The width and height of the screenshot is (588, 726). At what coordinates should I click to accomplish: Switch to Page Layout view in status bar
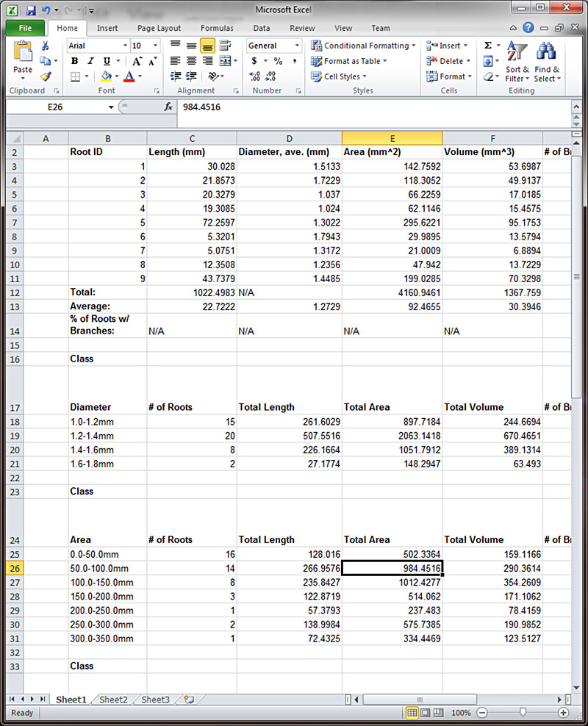pyautogui.click(x=425, y=713)
